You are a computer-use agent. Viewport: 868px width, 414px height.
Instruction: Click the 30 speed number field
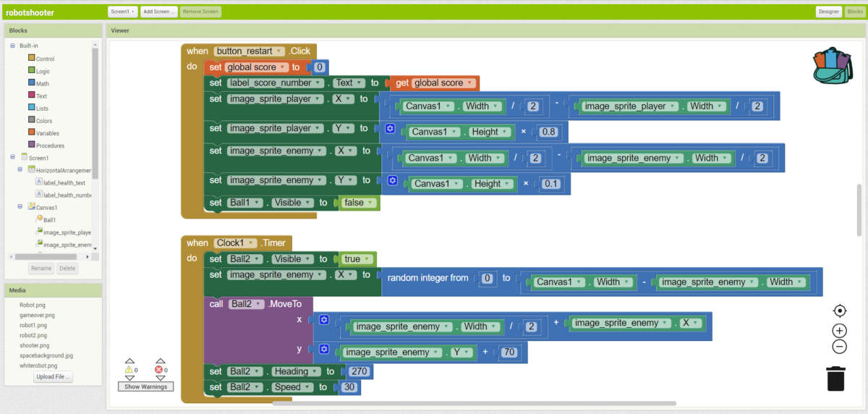pyautogui.click(x=348, y=387)
